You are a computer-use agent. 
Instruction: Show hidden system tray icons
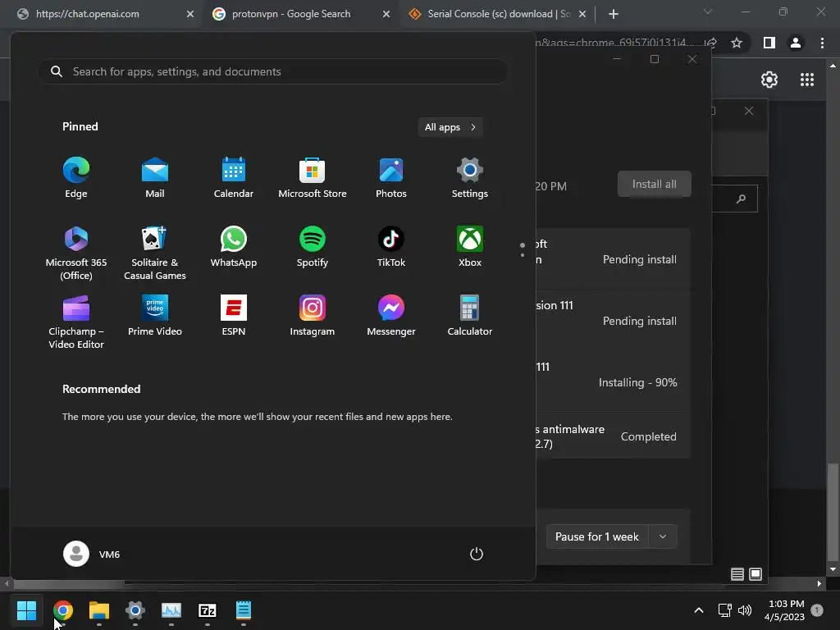(x=699, y=609)
